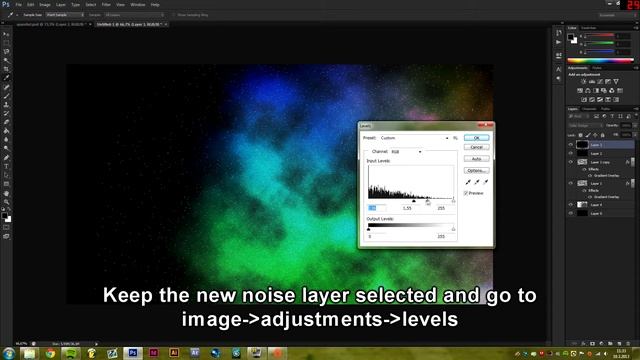
Task: Open the layer Fill dropdown arrow
Action: click(635, 135)
